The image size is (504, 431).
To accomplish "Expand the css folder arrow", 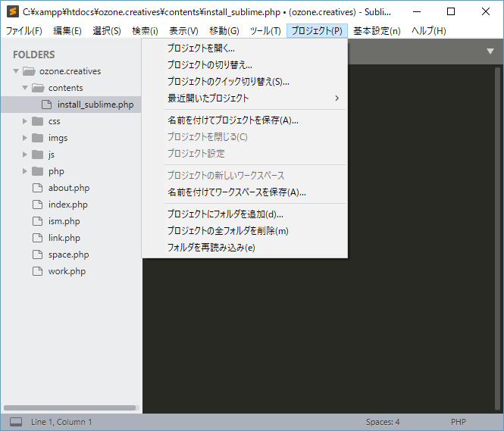I will tap(25, 121).
